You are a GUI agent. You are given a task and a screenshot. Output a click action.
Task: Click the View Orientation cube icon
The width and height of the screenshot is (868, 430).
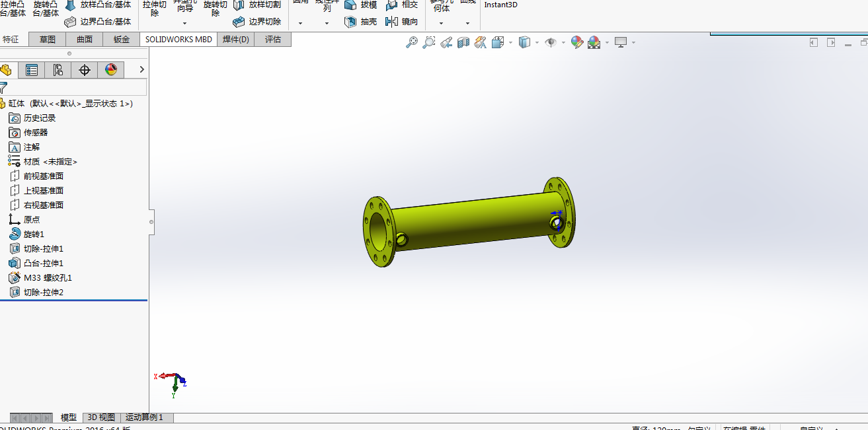tap(498, 42)
